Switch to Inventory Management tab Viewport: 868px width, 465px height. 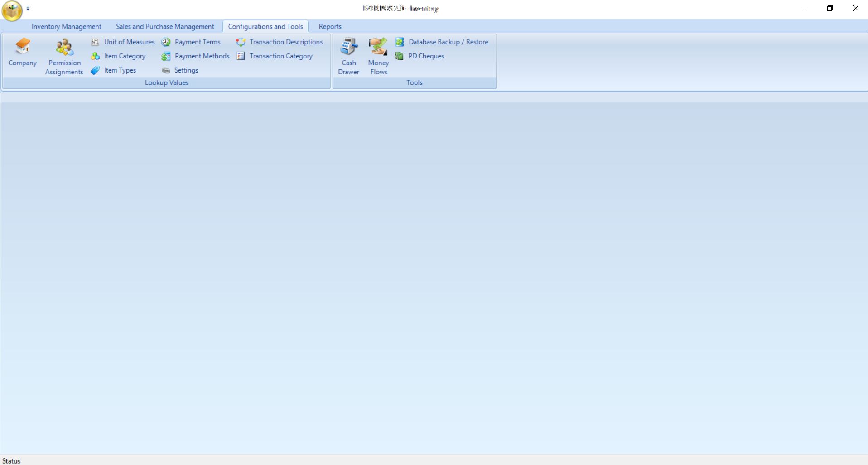(x=67, y=26)
